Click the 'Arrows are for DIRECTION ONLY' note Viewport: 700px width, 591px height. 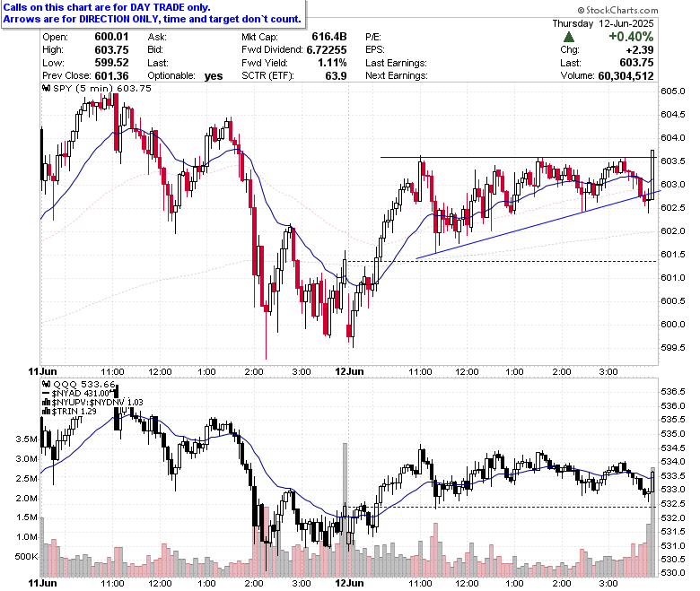153,19
